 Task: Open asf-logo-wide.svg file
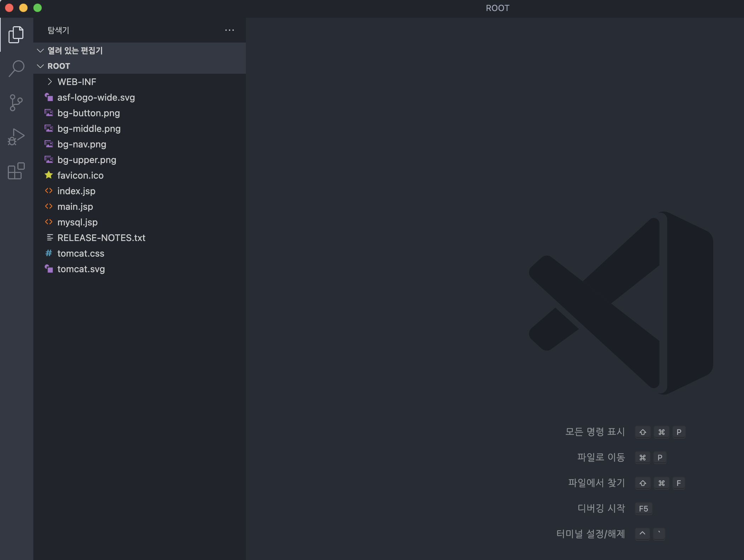point(96,97)
